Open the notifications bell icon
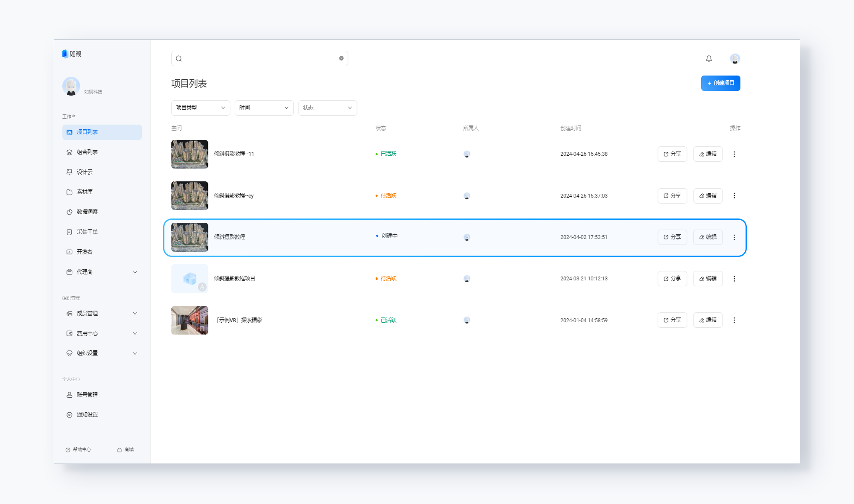 click(709, 58)
